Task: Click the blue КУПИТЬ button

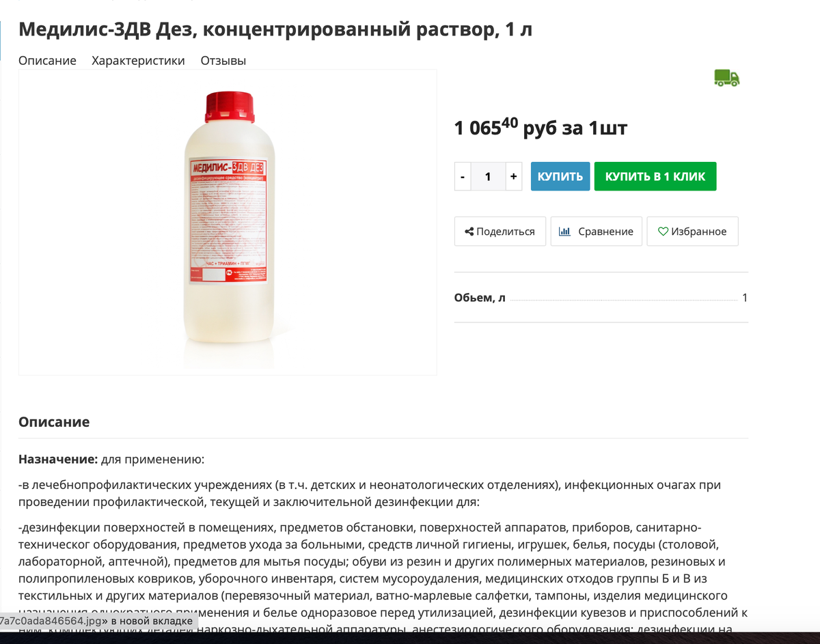Action: [x=560, y=176]
